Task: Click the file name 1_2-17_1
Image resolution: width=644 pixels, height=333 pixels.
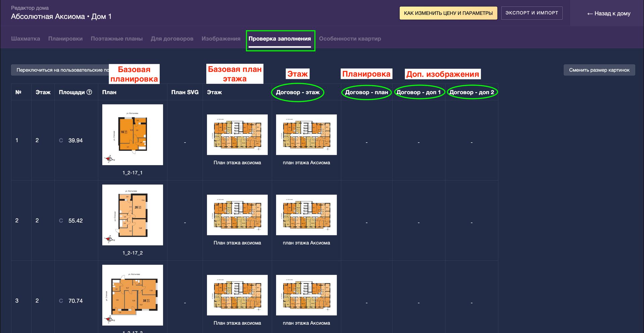Action: coord(132,173)
